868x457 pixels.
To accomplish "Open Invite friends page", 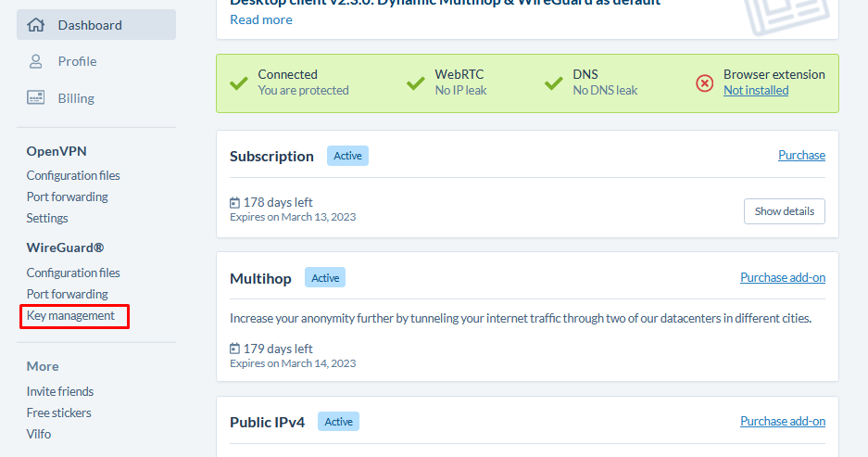I will (60, 391).
